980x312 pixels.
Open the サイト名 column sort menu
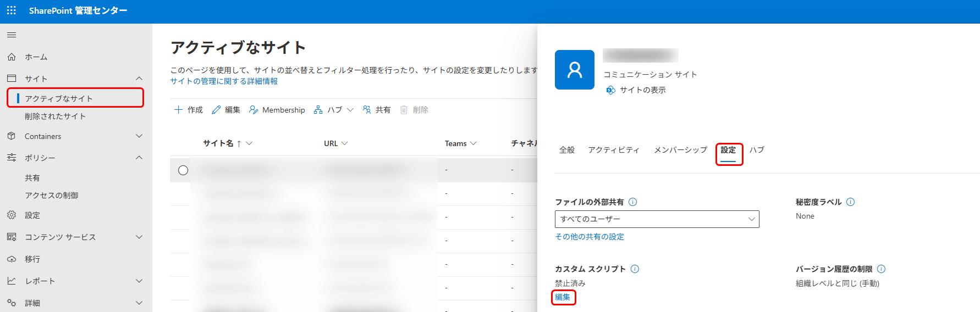click(249, 143)
